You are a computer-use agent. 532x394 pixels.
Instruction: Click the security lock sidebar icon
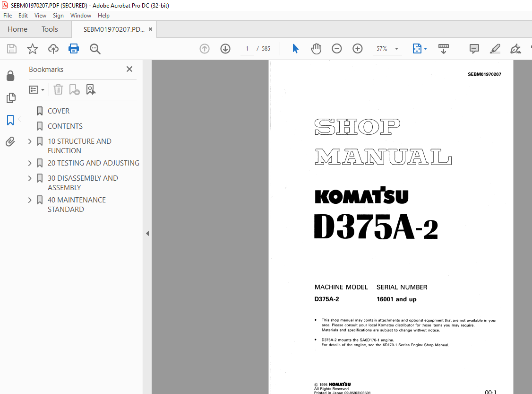tap(10, 76)
